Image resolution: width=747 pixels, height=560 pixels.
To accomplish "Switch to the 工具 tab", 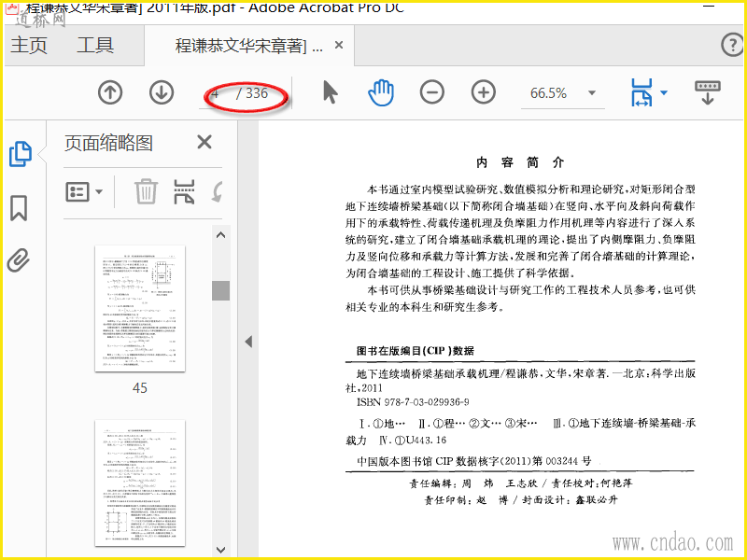I will point(95,45).
